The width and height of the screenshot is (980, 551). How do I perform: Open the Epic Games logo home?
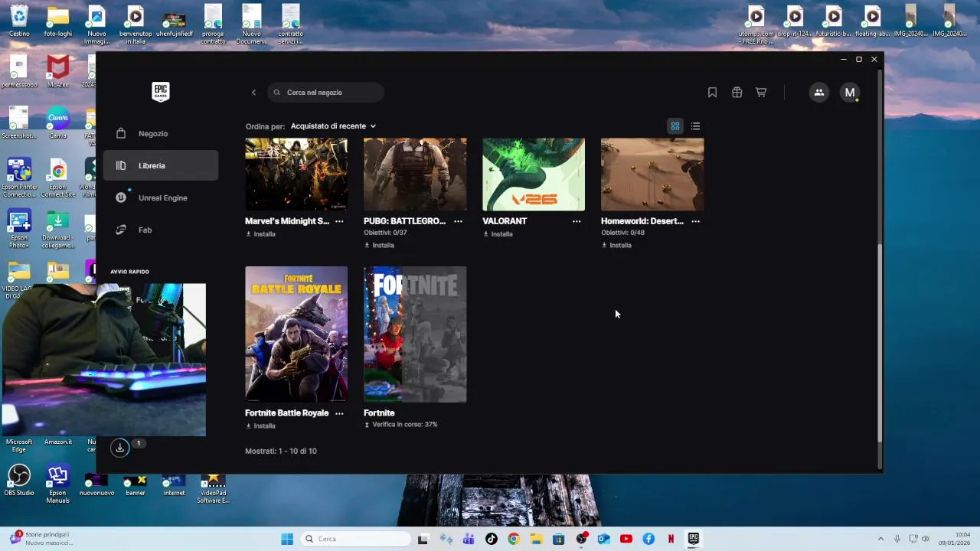(160, 92)
